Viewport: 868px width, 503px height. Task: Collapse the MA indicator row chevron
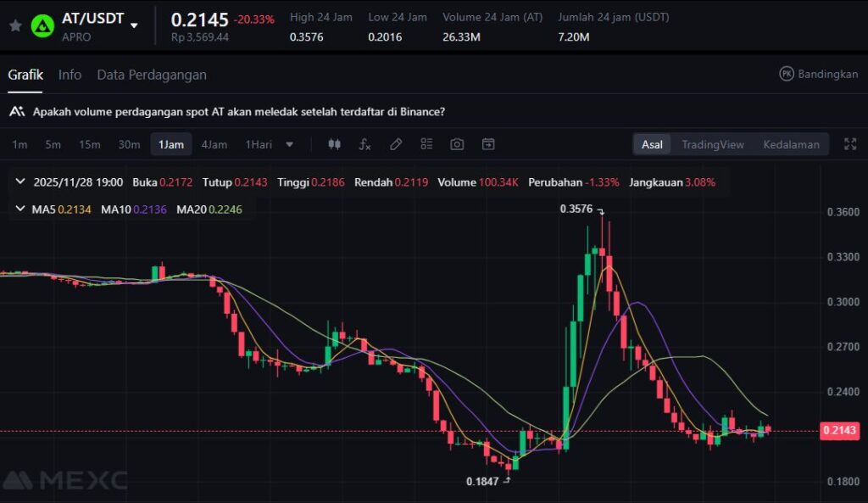[20, 209]
